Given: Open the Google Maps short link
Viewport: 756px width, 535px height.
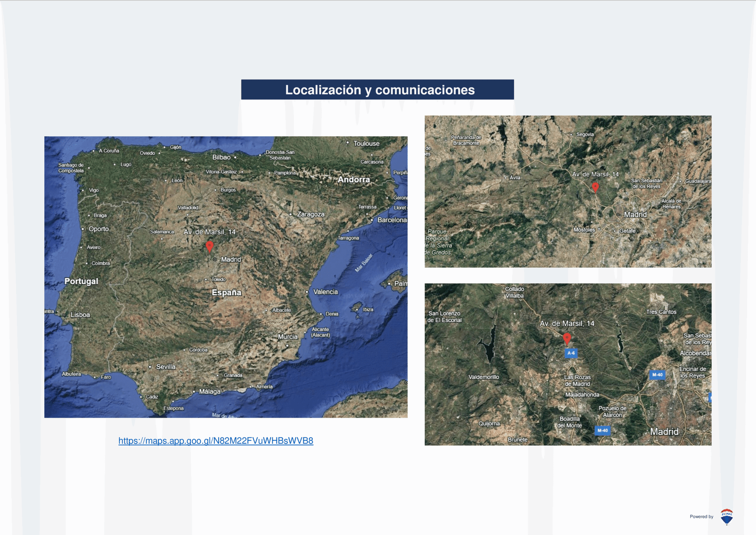Looking at the screenshot, I should point(215,440).
